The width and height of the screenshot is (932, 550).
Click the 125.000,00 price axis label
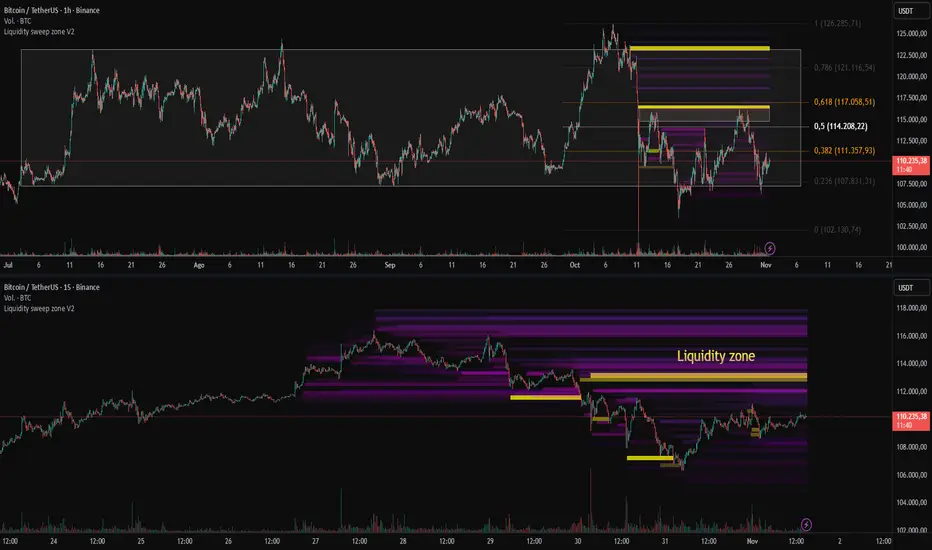(x=912, y=34)
